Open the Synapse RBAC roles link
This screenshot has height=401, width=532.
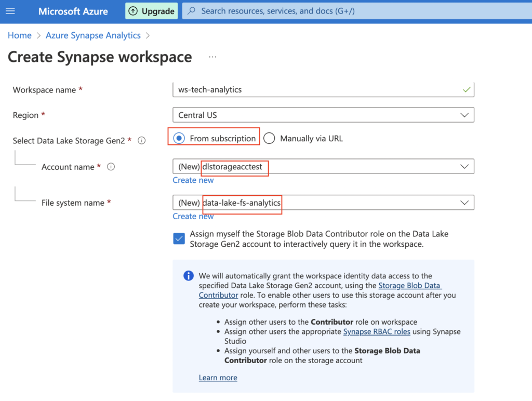377,331
